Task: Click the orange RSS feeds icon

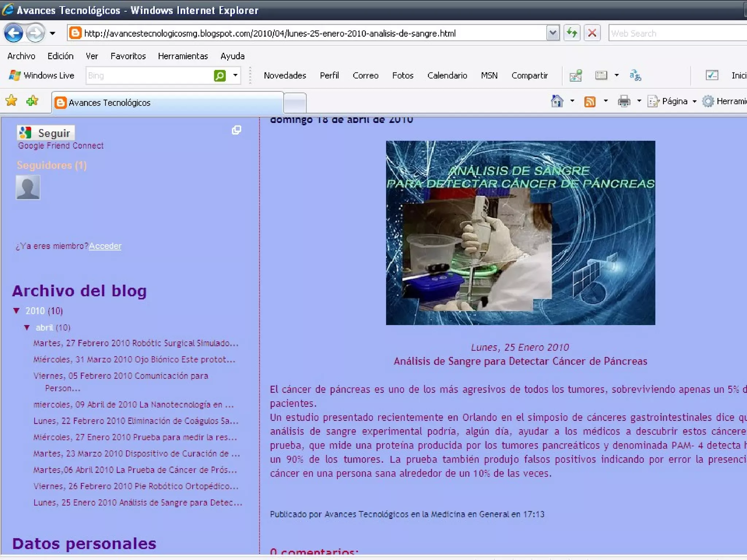Action: [589, 101]
